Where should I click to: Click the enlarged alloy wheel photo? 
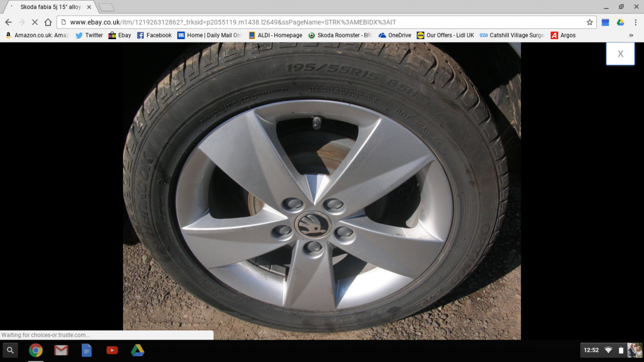pyautogui.click(x=321, y=191)
